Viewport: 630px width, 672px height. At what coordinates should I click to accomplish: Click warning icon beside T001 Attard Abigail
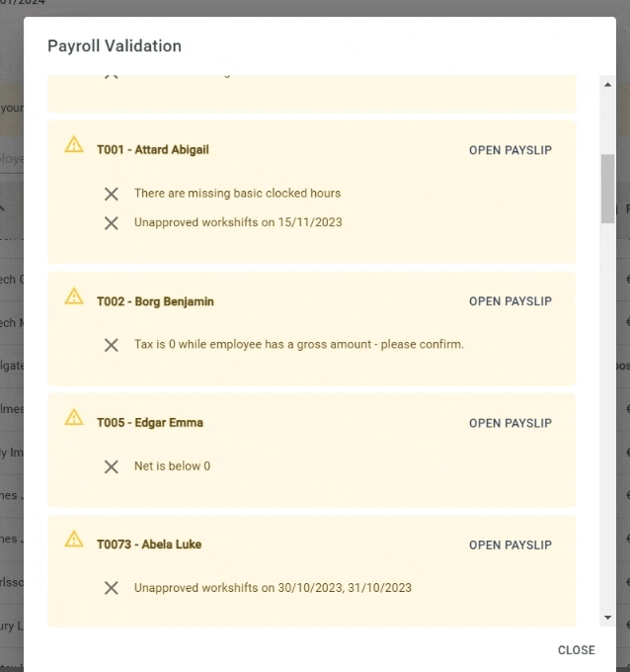tap(74, 144)
